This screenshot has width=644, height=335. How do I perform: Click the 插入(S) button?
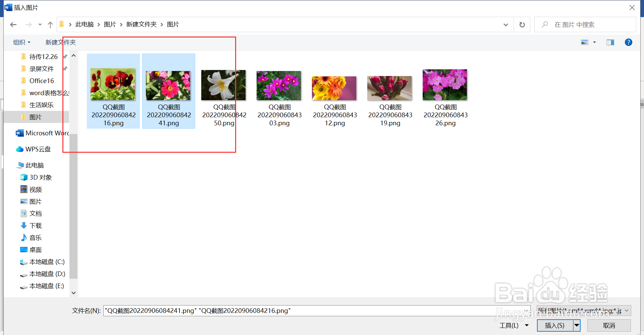555,325
